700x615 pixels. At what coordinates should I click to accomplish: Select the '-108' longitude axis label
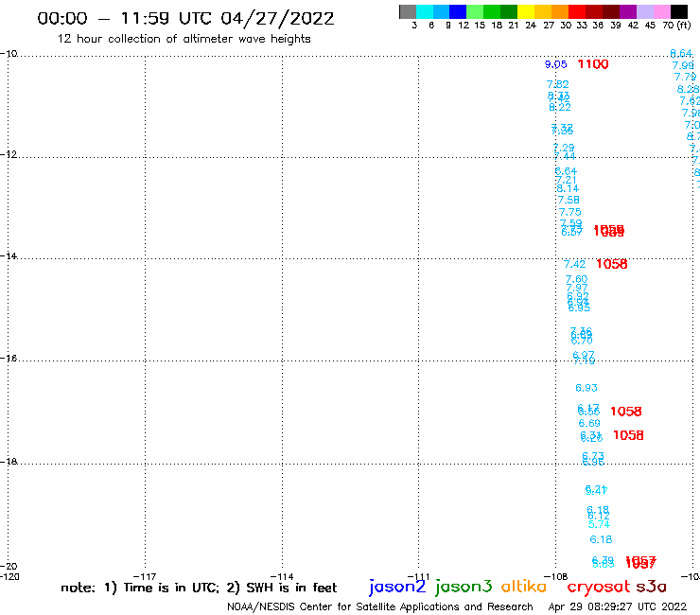556,577
